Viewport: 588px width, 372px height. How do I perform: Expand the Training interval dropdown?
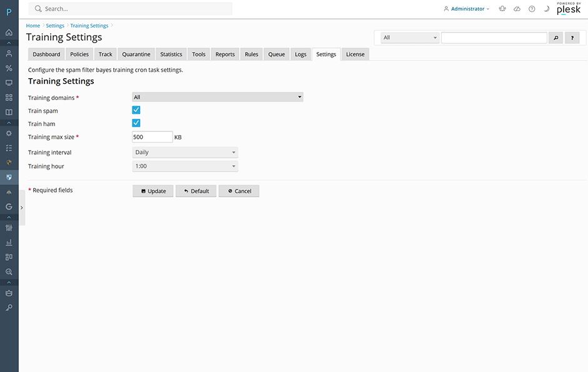185,153
